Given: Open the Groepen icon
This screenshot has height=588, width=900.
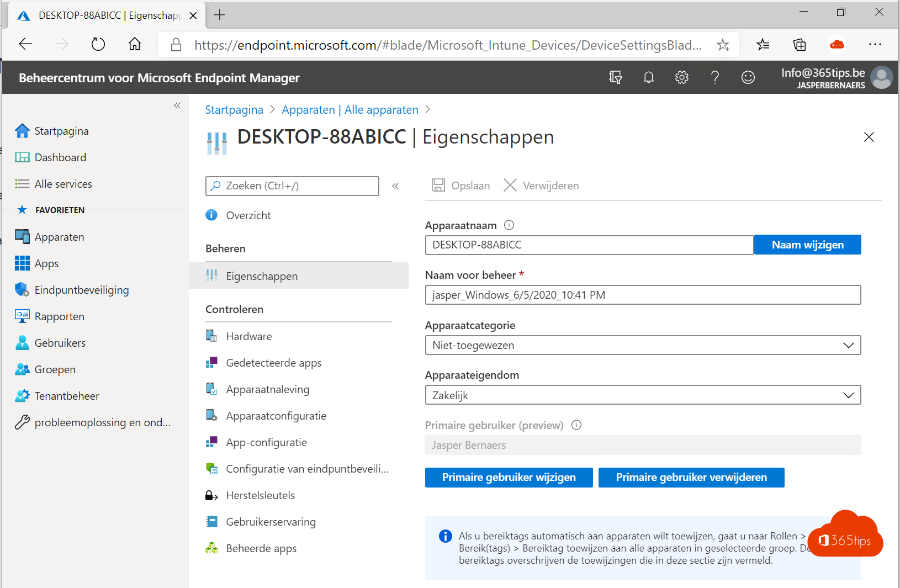Looking at the screenshot, I should 22,369.
